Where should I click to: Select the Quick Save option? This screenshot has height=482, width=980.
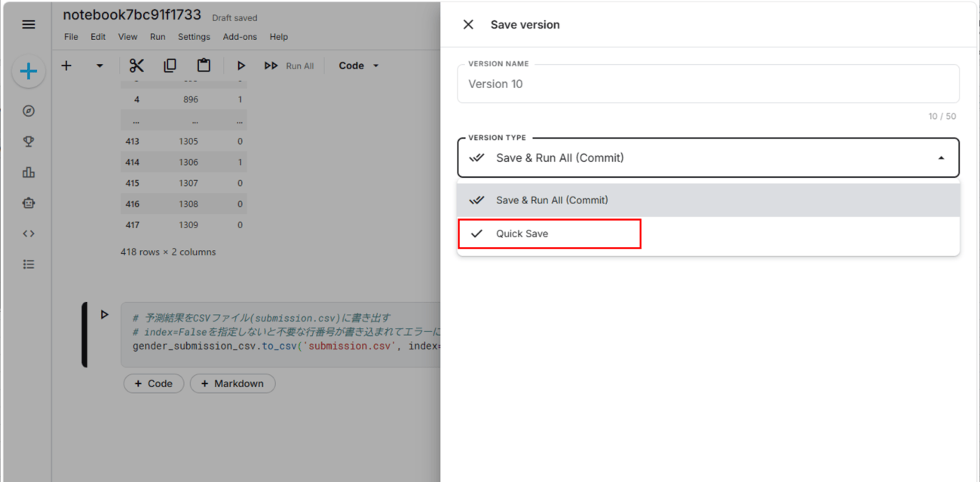point(708,233)
